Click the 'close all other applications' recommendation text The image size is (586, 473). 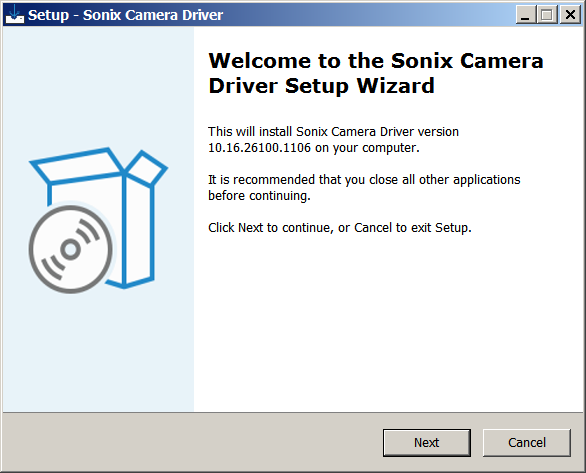click(445, 180)
